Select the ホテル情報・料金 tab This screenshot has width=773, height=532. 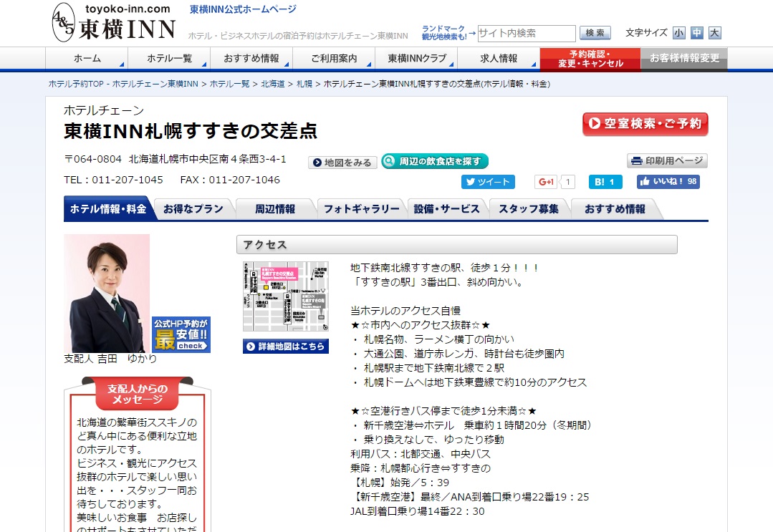[x=108, y=209]
